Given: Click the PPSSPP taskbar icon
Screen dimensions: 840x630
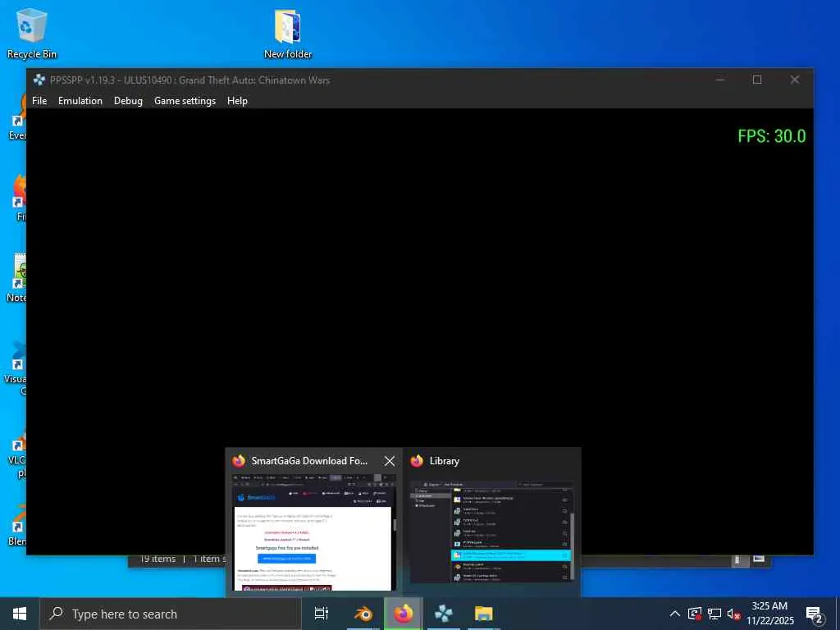Looking at the screenshot, I should 444,614.
